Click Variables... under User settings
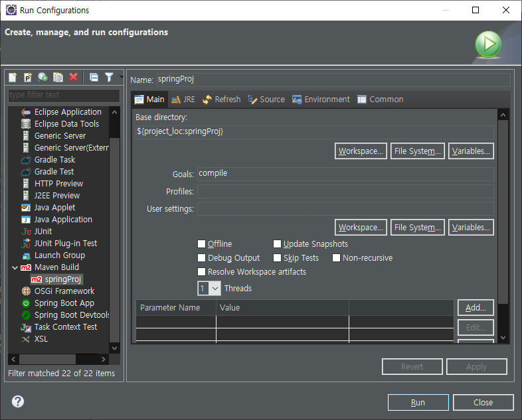Screen dimensions: 522x420 (471, 228)
